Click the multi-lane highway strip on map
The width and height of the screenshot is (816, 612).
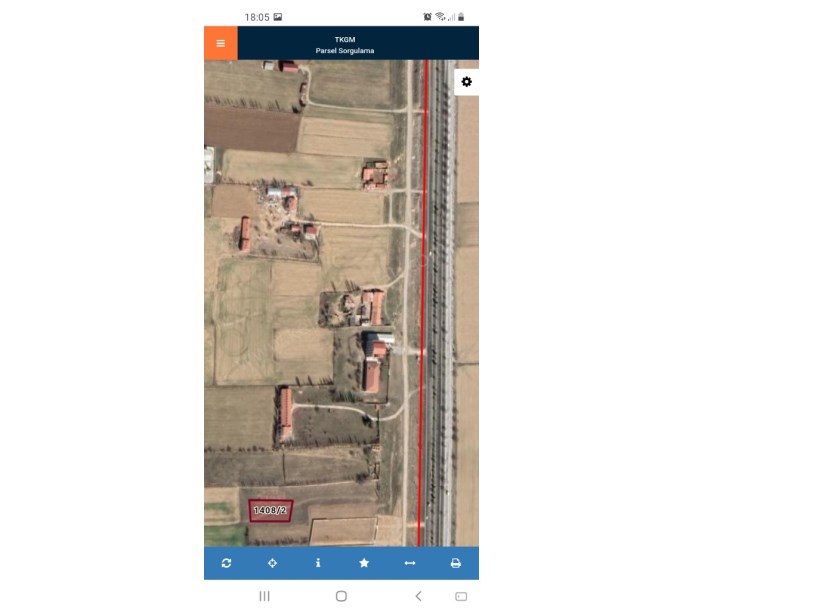point(441,302)
